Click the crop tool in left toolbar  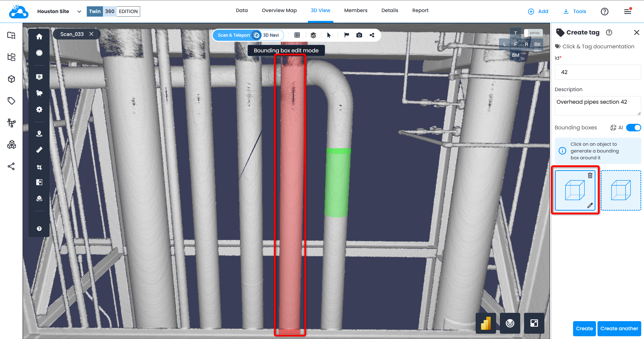39,167
